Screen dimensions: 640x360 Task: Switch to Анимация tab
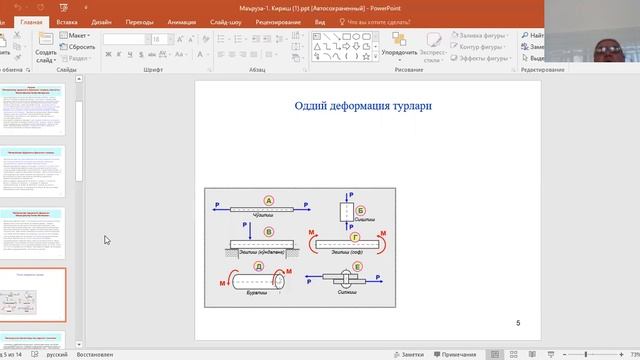click(x=182, y=22)
